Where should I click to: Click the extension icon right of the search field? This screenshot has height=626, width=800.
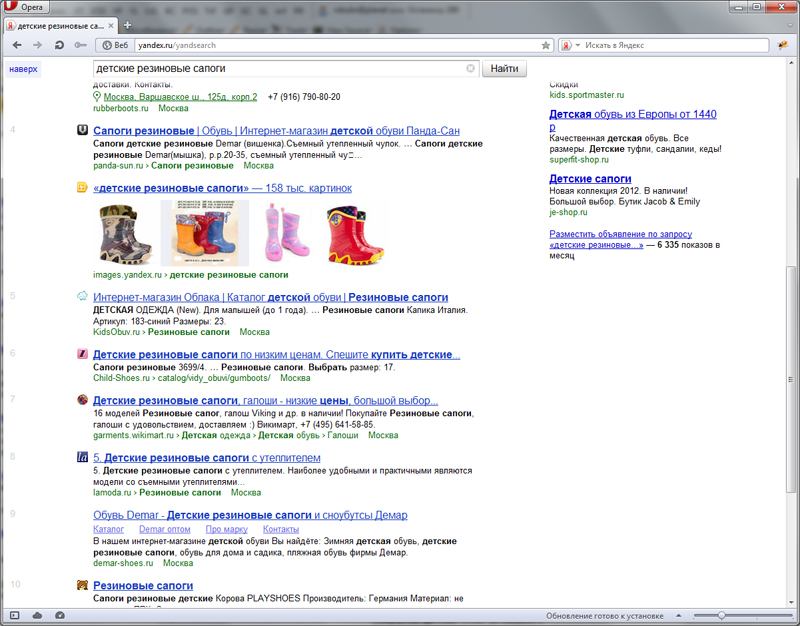tap(782, 45)
